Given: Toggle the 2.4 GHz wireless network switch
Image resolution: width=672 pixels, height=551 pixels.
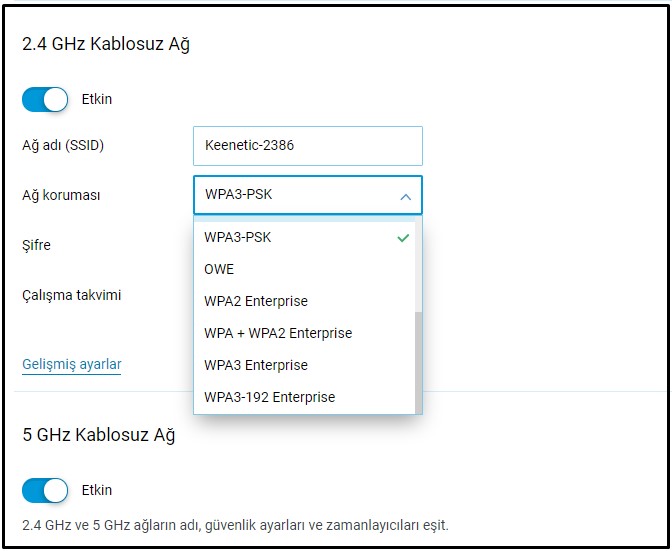Looking at the screenshot, I should pyautogui.click(x=45, y=100).
